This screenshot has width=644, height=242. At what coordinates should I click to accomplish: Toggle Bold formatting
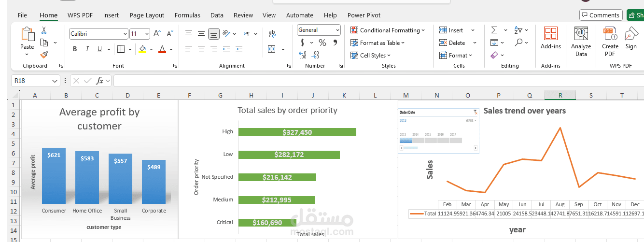pos(75,49)
